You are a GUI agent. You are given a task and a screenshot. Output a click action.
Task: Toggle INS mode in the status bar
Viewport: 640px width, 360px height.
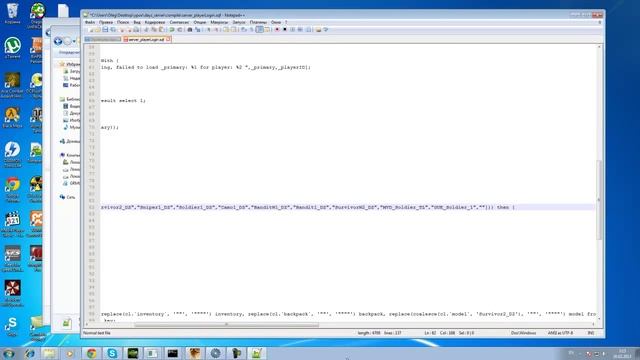click(x=591, y=333)
